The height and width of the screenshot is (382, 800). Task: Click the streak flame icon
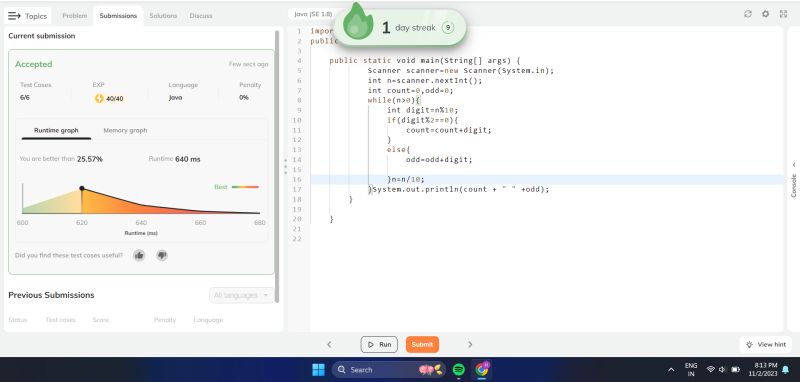[358, 21]
